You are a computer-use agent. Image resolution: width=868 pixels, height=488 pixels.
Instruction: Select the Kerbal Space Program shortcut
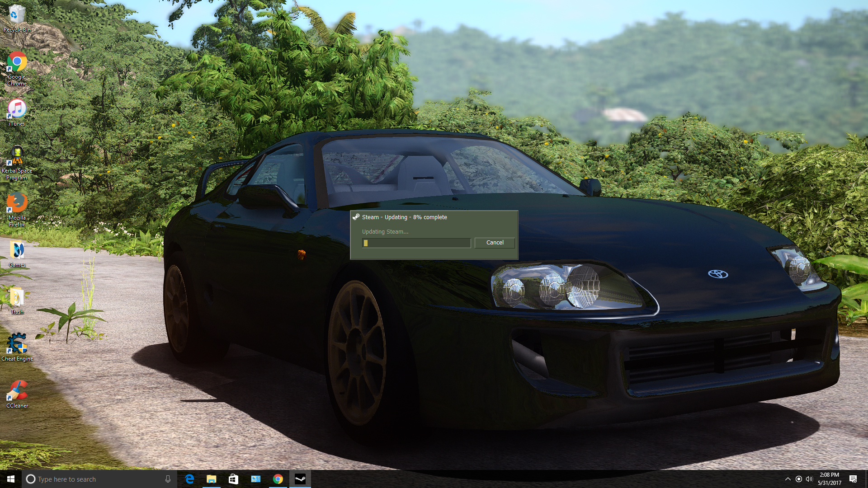pyautogui.click(x=17, y=163)
